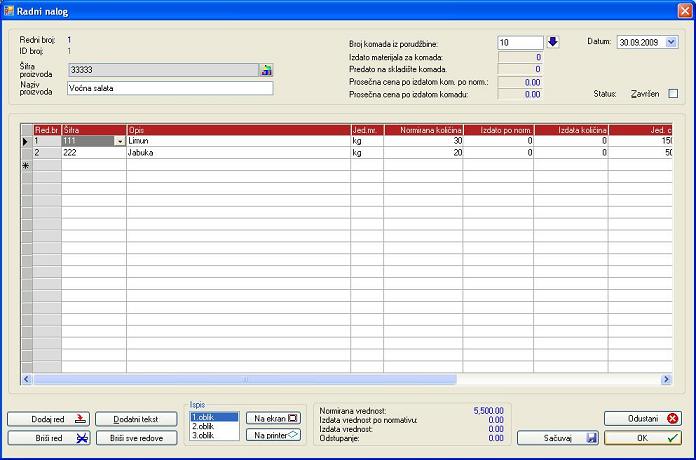This screenshot has height=460, width=696.
Task: Send to printer with Na printer
Action: [273, 435]
